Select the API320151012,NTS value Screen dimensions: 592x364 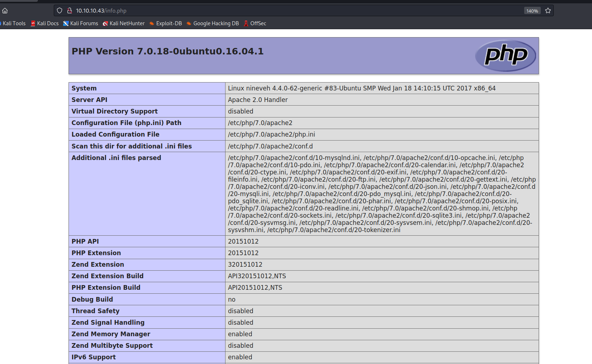pyautogui.click(x=257, y=276)
